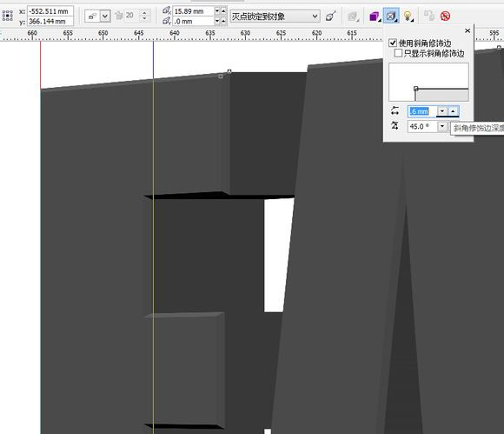Open the vanishing point lock dropdown
This screenshot has width=504, height=434.
pyautogui.click(x=275, y=16)
